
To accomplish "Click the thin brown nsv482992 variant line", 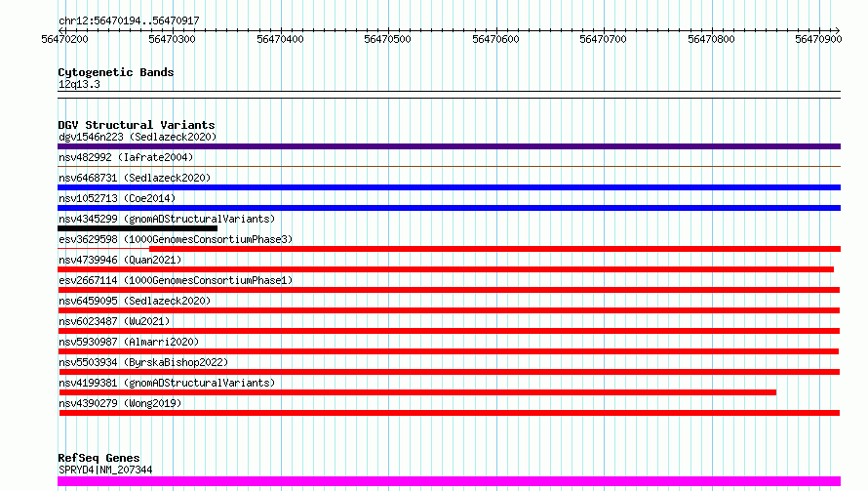I will click(449, 166).
